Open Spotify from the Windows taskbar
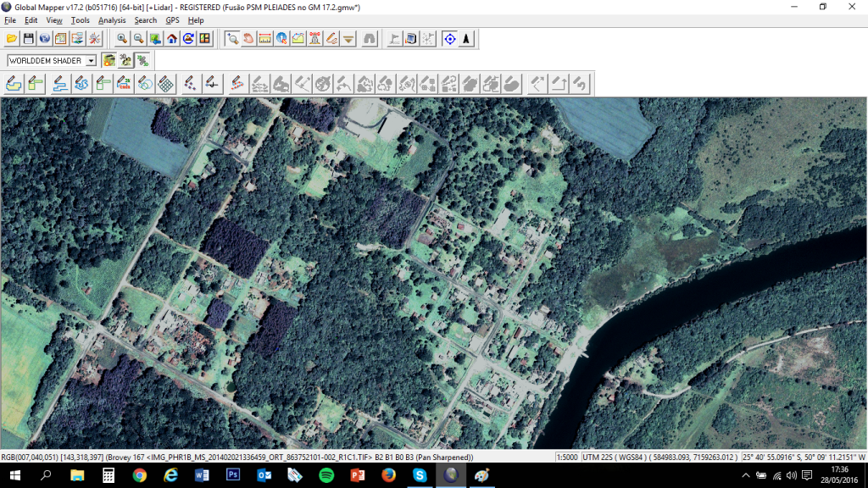Viewport: 868px width, 488px height. click(x=326, y=476)
